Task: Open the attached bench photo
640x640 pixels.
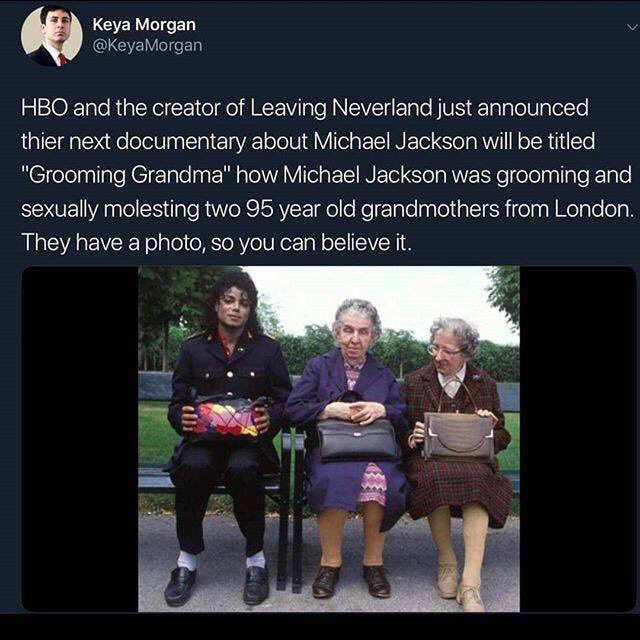Action: tap(329, 439)
